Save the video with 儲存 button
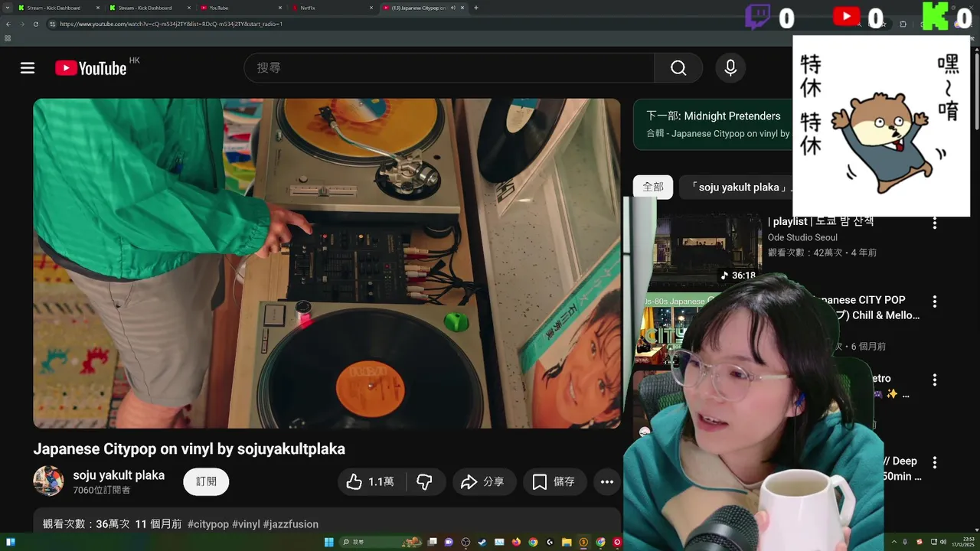980x551 pixels. pyautogui.click(x=554, y=482)
